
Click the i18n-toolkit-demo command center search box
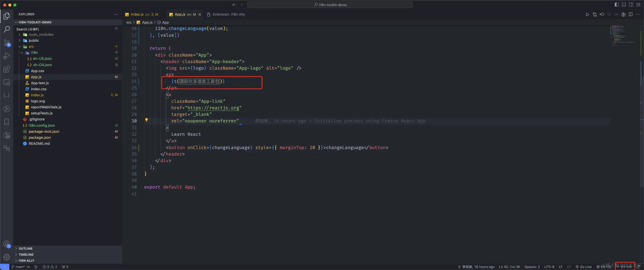tap(330, 5)
